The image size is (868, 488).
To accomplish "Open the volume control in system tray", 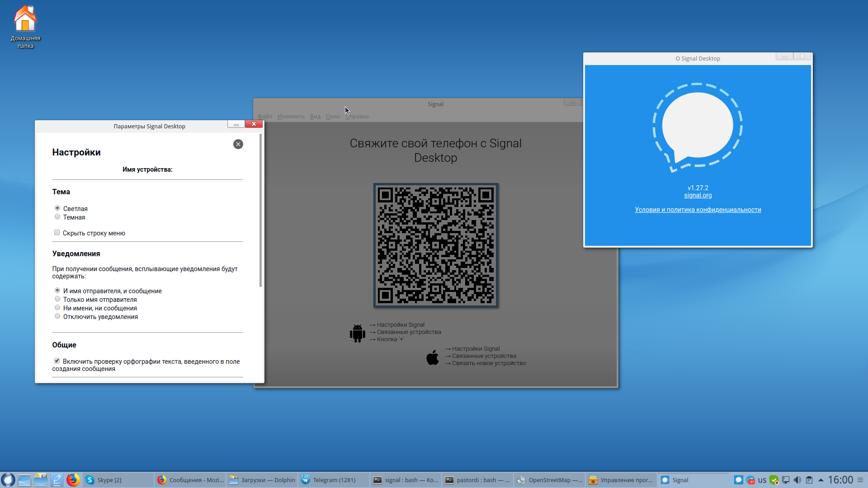I will click(x=797, y=480).
